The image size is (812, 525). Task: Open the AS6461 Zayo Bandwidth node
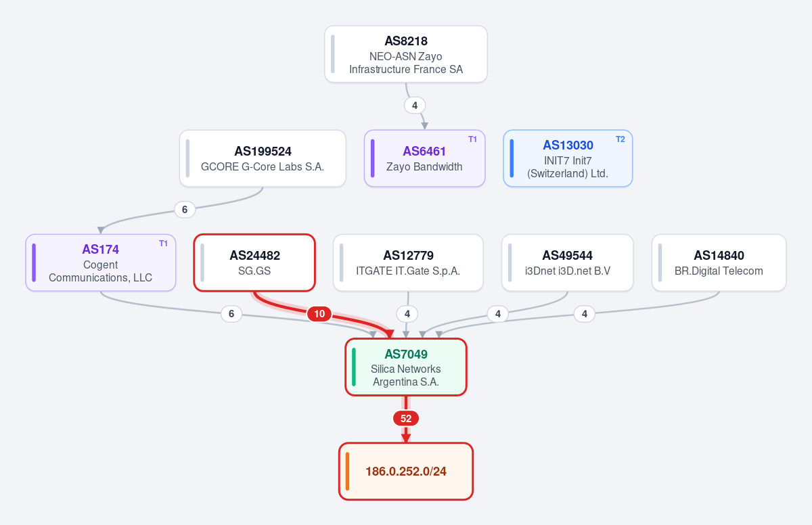pyautogui.click(x=425, y=158)
